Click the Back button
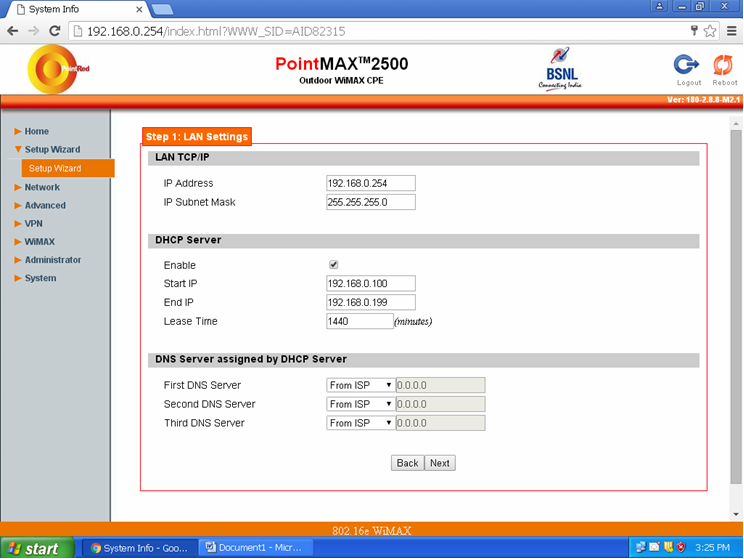Image resolution: width=744 pixels, height=559 pixels. (407, 463)
